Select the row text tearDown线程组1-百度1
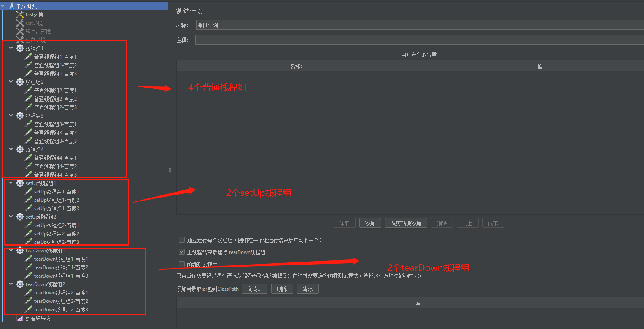 [61, 259]
